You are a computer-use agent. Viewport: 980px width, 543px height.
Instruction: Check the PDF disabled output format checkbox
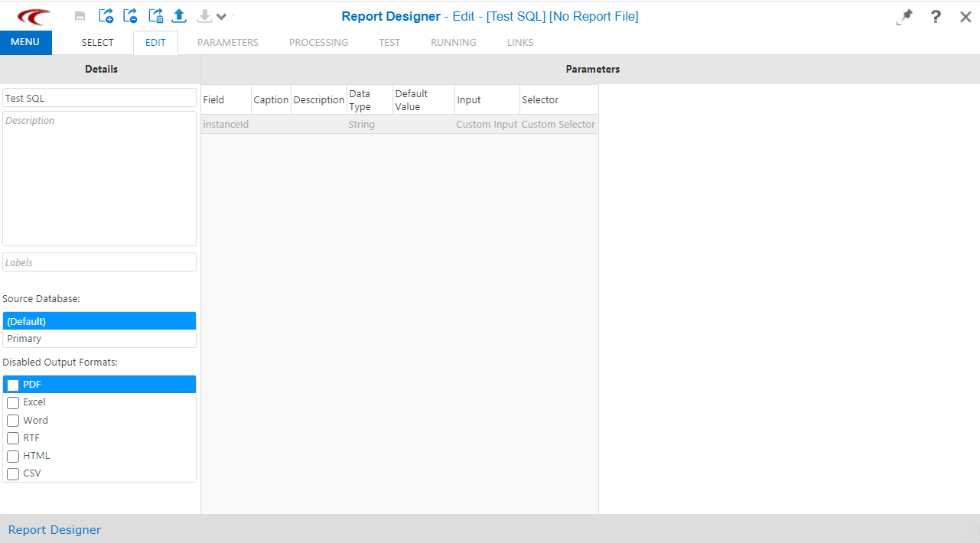tap(13, 385)
